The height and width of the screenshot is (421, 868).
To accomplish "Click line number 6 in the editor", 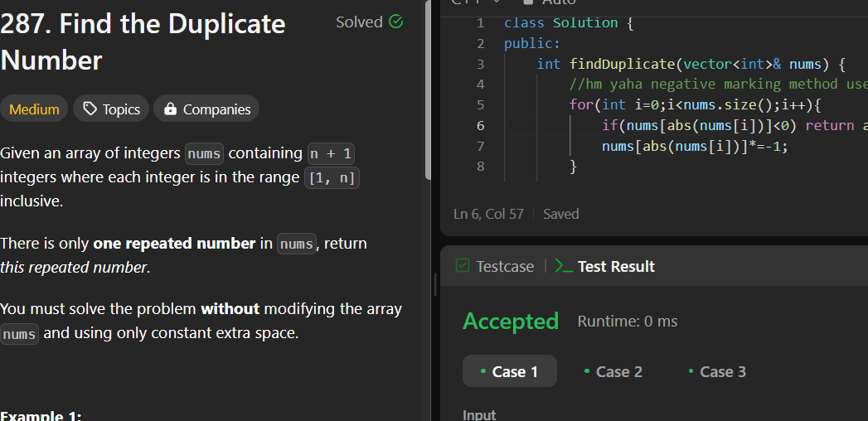I will pyautogui.click(x=480, y=126).
